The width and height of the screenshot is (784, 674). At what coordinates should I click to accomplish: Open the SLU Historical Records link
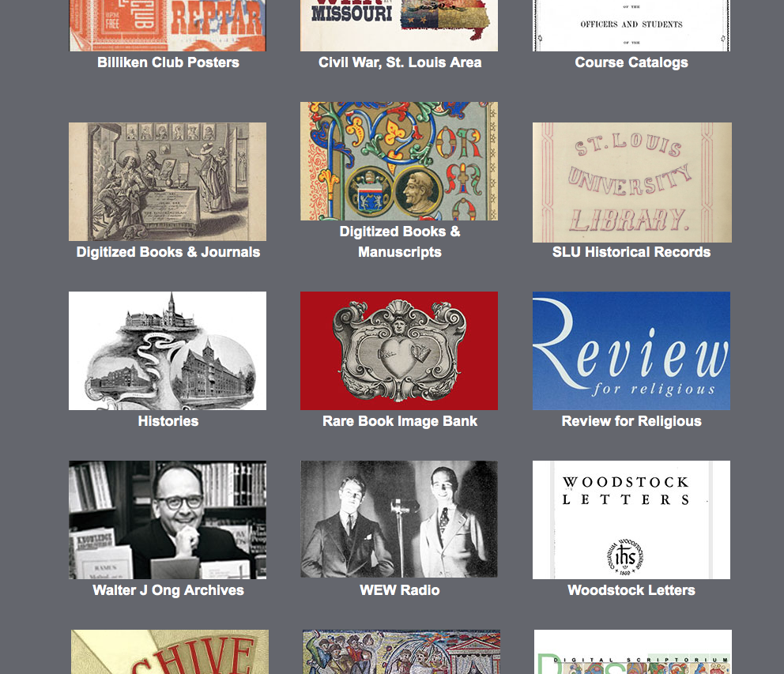(x=631, y=252)
